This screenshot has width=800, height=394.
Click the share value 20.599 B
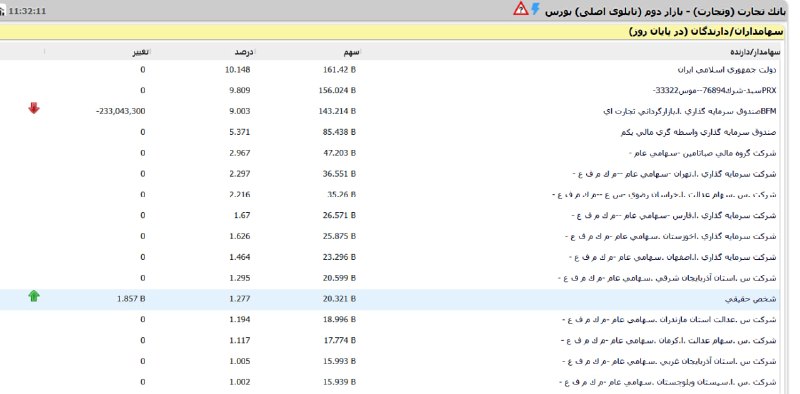339,279
